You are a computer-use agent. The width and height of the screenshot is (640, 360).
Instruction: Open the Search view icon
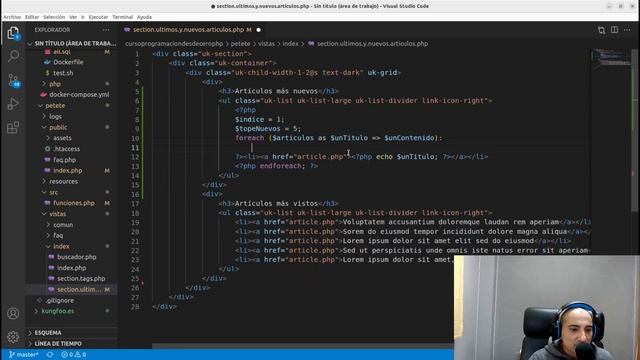coord(13,56)
